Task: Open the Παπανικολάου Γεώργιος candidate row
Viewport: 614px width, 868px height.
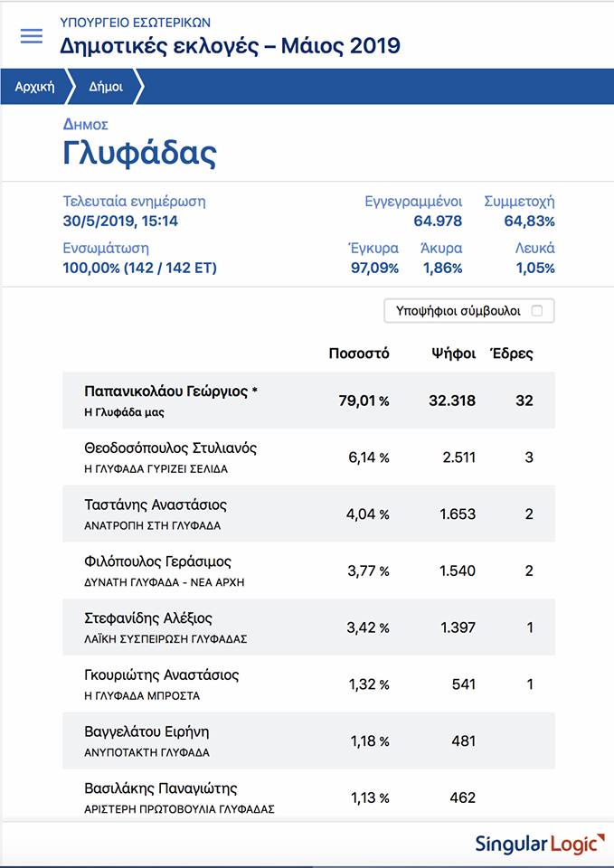Action: click(x=171, y=392)
